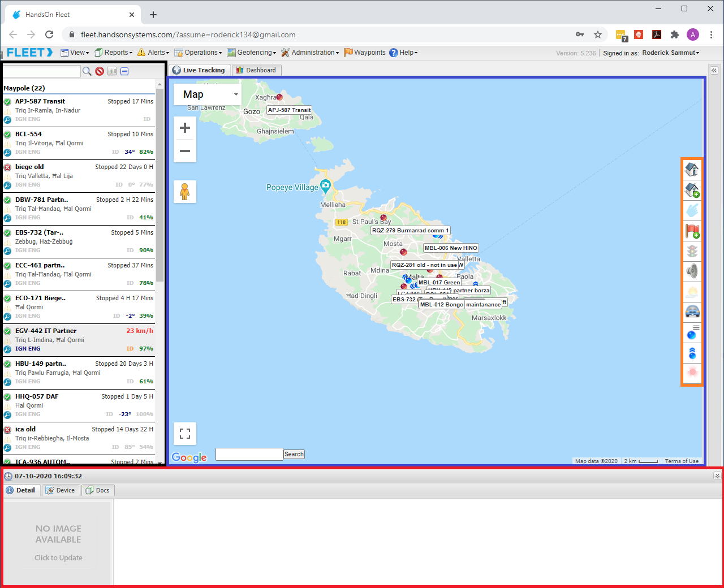724x588 pixels.
Task: Toggle fullscreen map view
Action: coord(185,434)
